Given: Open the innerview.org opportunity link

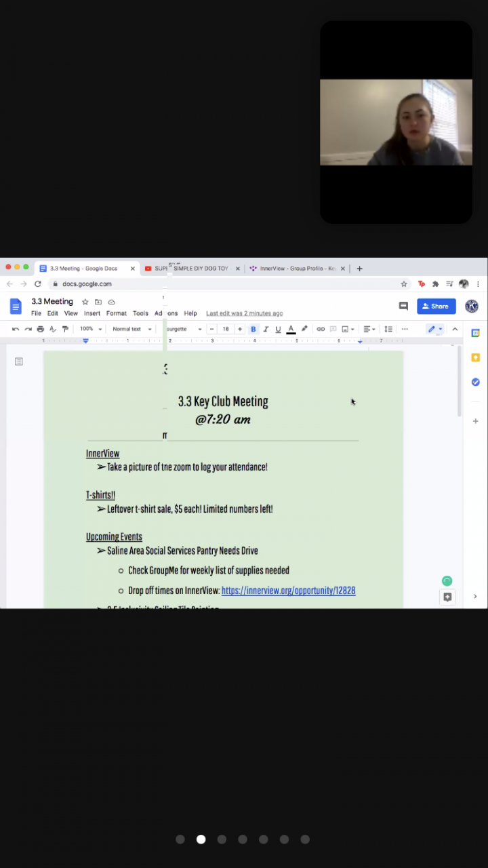Looking at the screenshot, I should pyautogui.click(x=289, y=591).
